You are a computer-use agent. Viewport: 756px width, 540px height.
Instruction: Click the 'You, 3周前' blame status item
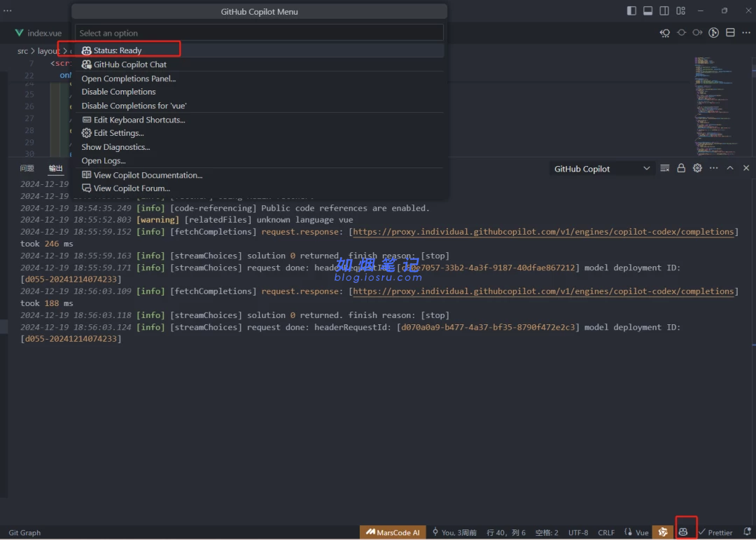click(454, 532)
